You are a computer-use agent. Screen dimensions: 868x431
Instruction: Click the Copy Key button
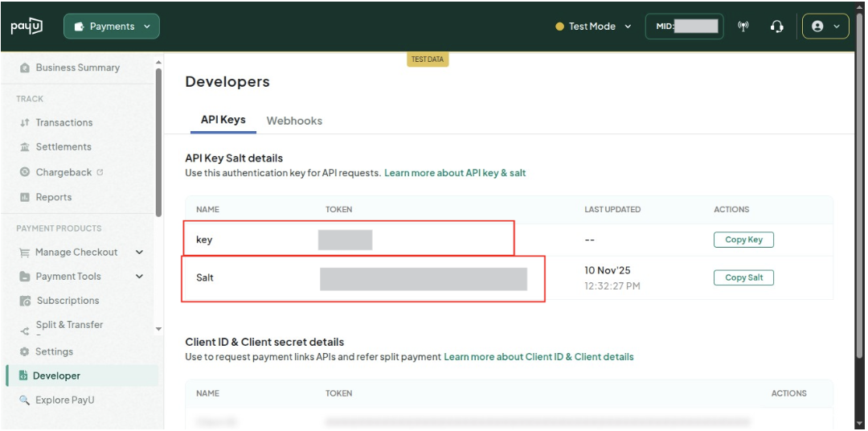pyautogui.click(x=743, y=240)
